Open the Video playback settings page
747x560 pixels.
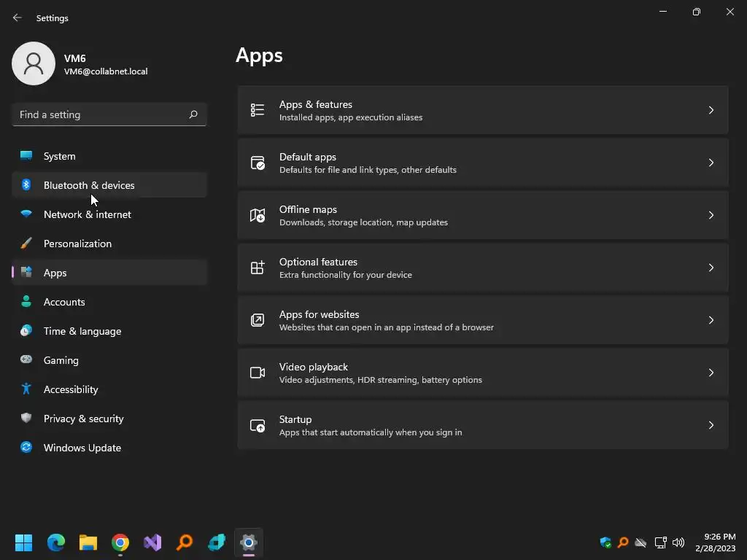pyautogui.click(x=483, y=373)
